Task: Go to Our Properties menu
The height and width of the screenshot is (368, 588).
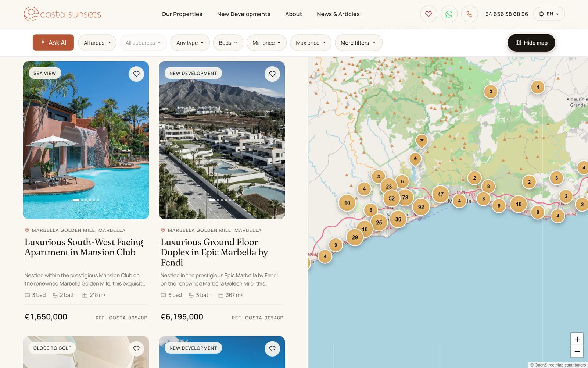Action: 182,14
